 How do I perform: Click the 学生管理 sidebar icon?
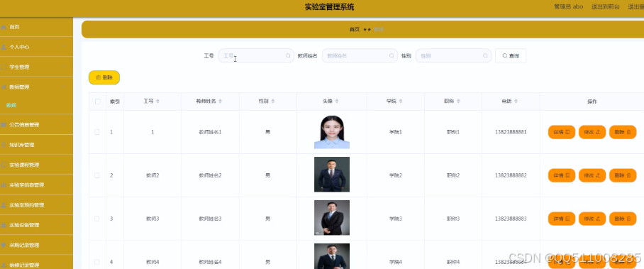tap(4, 67)
